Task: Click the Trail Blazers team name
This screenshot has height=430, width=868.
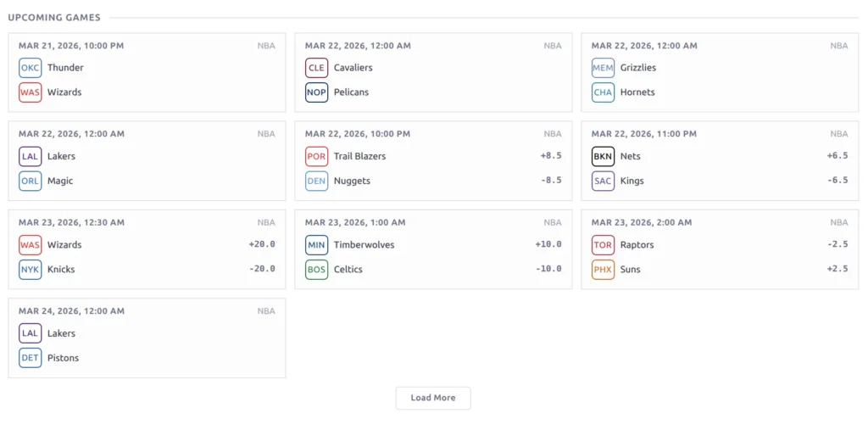Action: coord(359,156)
